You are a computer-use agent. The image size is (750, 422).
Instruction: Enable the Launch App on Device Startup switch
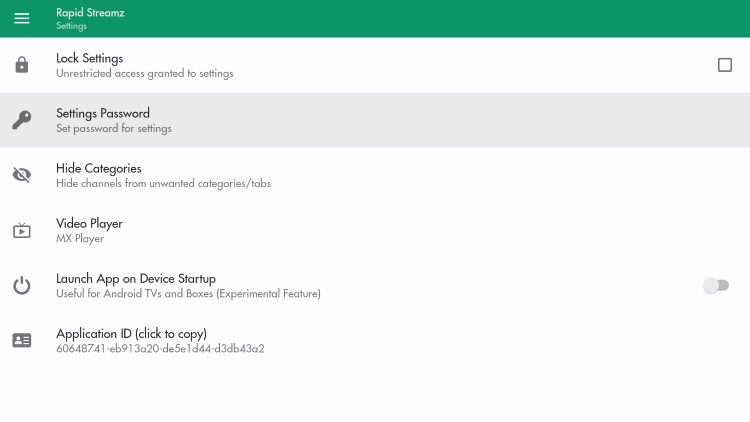tap(715, 286)
